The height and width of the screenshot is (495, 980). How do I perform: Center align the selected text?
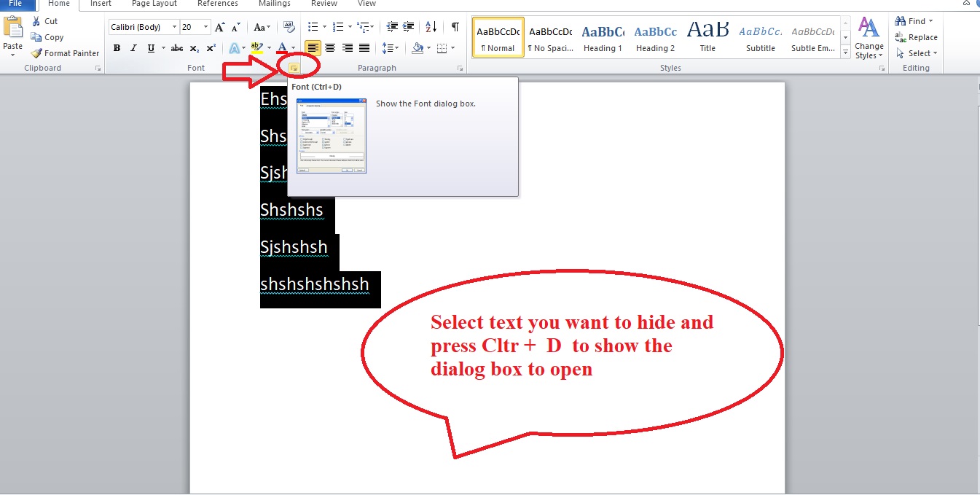point(331,48)
